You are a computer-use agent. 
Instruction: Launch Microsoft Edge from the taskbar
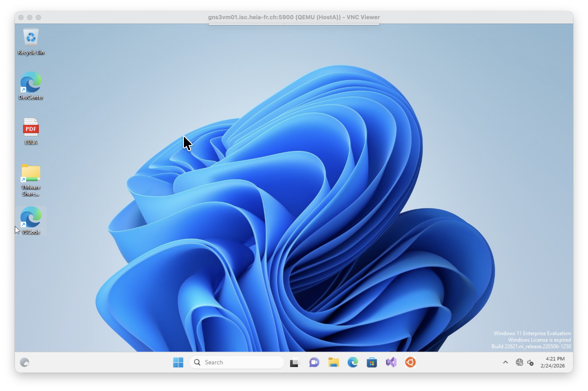pyautogui.click(x=352, y=362)
